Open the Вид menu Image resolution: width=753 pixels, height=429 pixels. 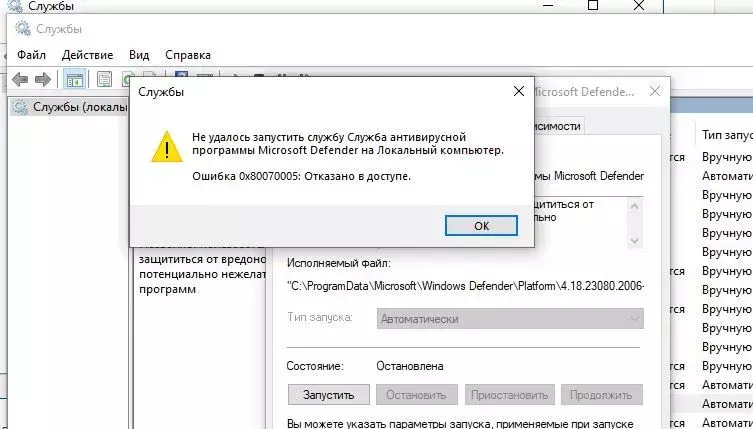coord(139,55)
